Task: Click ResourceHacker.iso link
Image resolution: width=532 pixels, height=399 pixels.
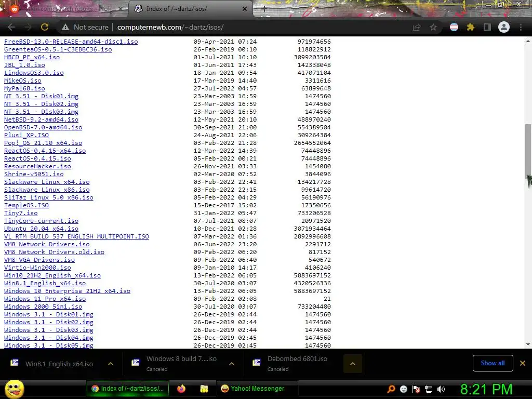Action: pos(37,167)
